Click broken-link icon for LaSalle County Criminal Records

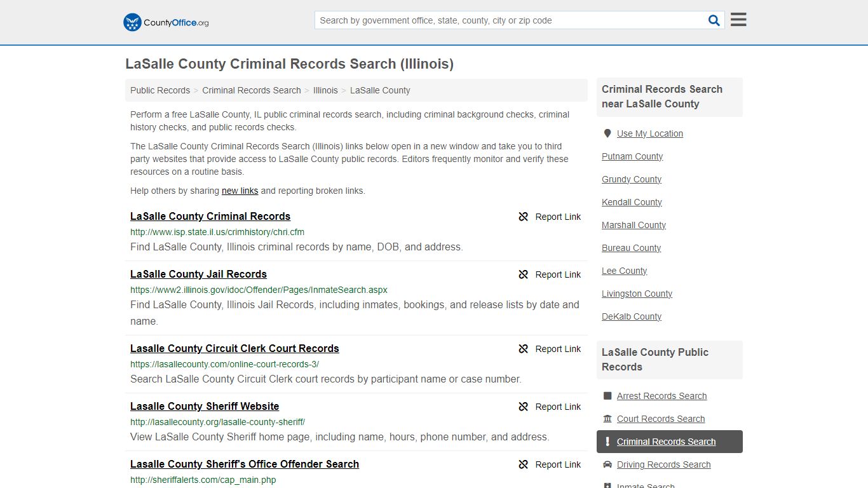pos(523,217)
